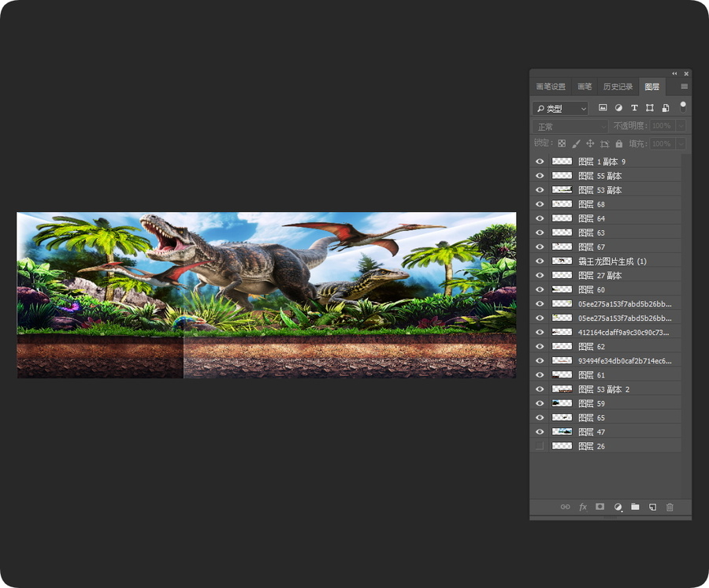Create new group folder icon
The height and width of the screenshot is (588, 709).
(x=635, y=507)
